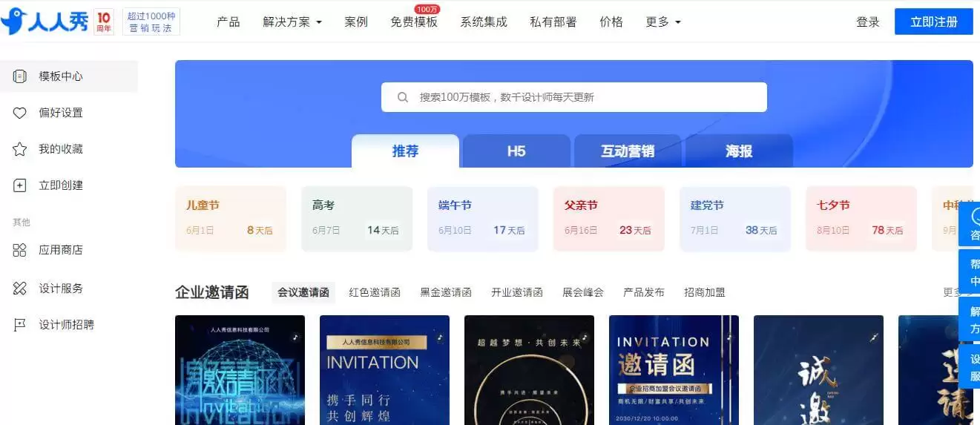This screenshot has width=980, height=425.
Task: Open the 诚邀 calligraphy template thumbnail
Action: (x=818, y=370)
